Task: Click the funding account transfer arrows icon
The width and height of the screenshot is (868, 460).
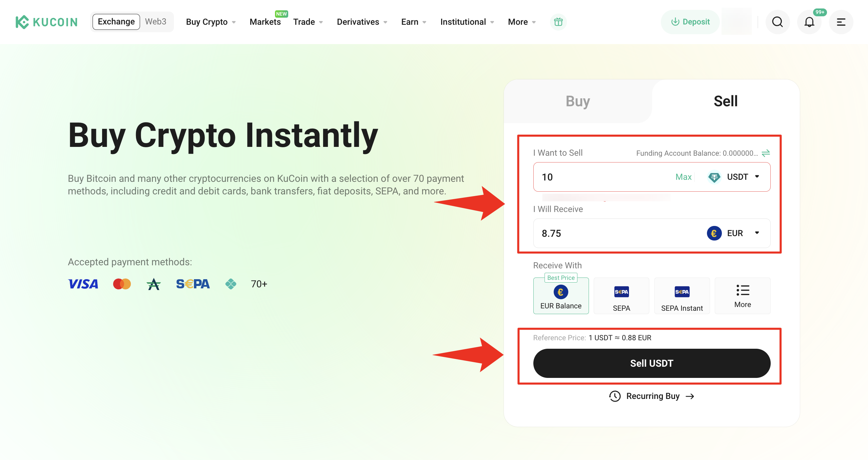Action: (x=766, y=153)
